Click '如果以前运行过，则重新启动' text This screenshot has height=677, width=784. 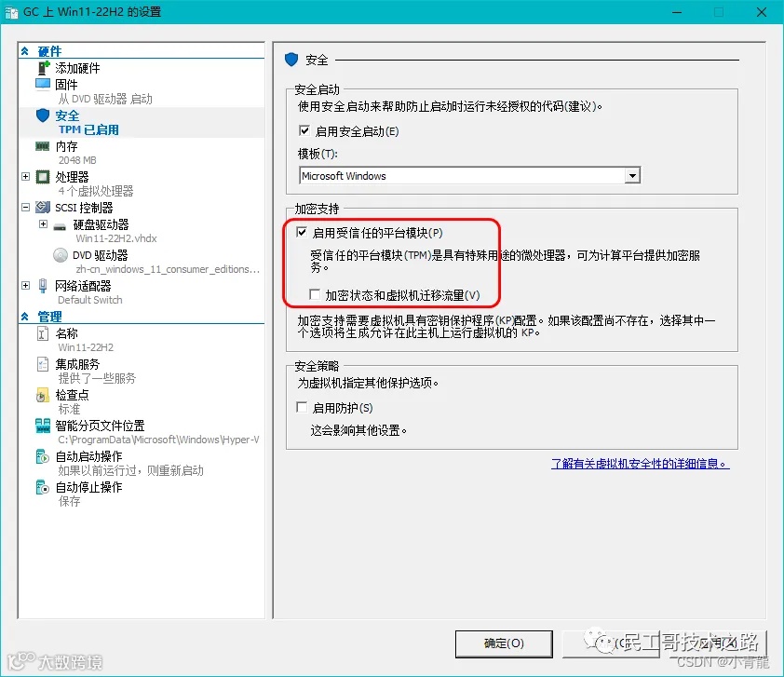[130, 470]
